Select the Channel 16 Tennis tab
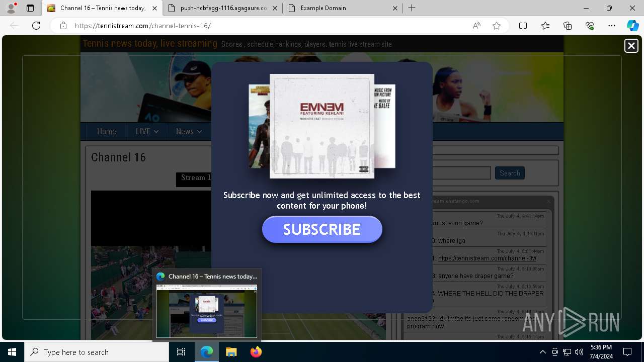The image size is (644, 362). (102, 8)
